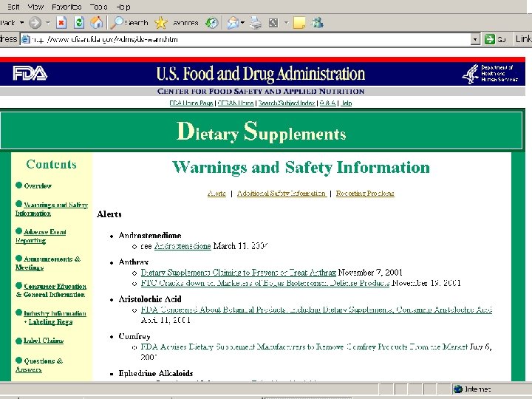Viewport: 532px width, 399px height.
Task: Click the Aristolochic Acid heading text
Action: pyautogui.click(x=149, y=299)
